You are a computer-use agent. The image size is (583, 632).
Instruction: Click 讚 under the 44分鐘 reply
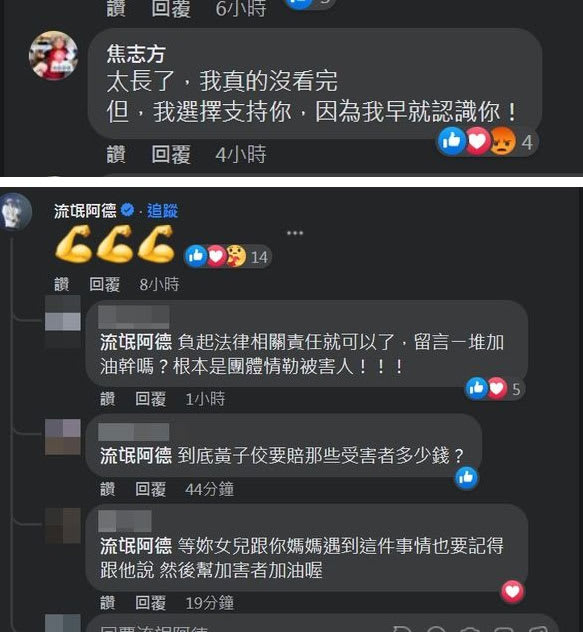[x=107, y=489]
